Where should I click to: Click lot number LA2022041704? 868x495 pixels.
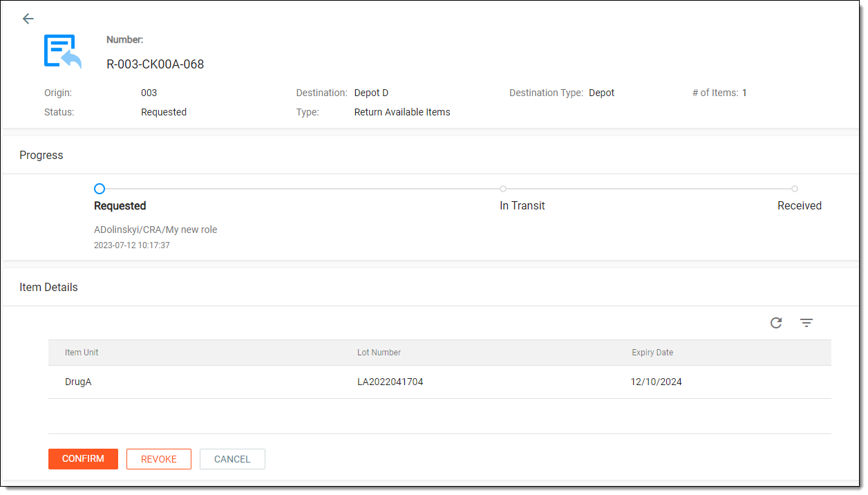click(x=390, y=382)
